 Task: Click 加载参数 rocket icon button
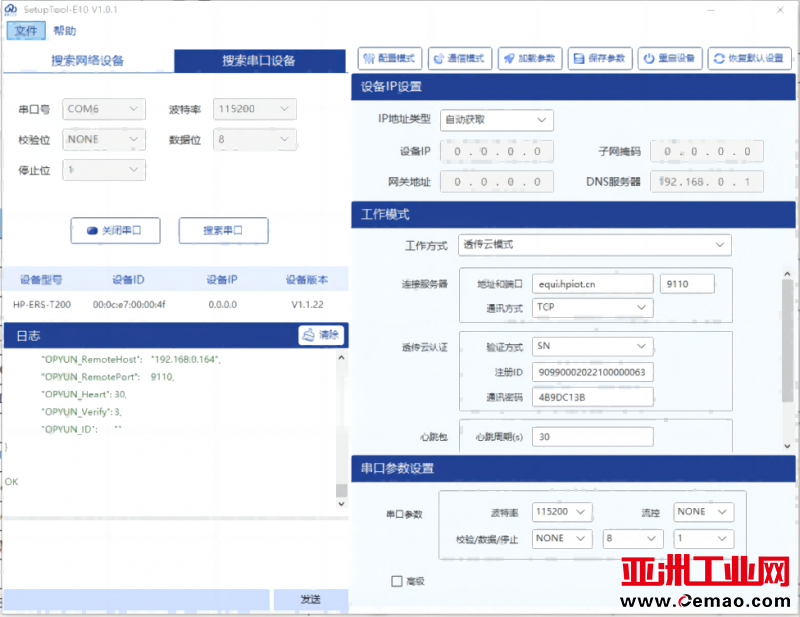530,58
